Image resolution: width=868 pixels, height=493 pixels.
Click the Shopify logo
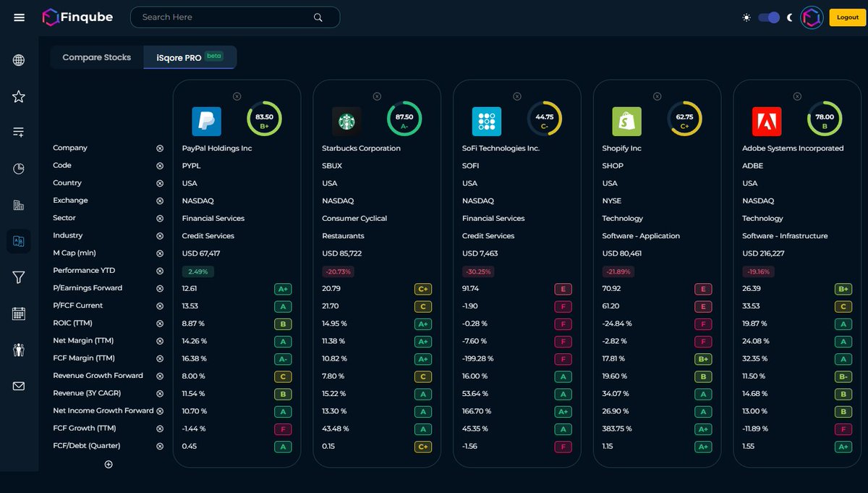[626, 122]
